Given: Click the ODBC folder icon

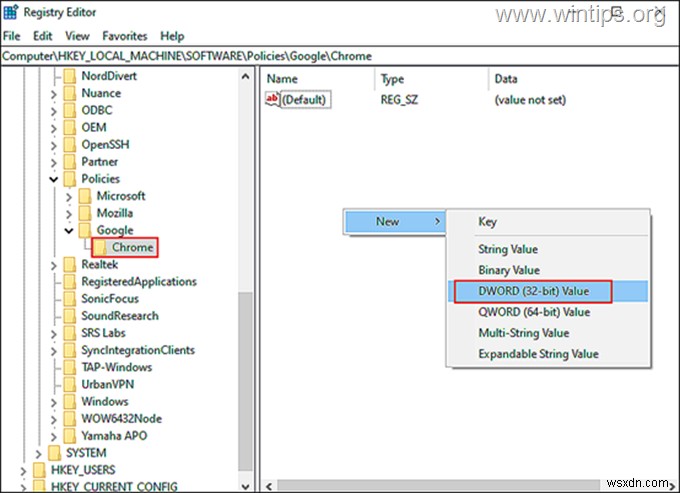Looking at the screenshot, I should pos(70,110).
